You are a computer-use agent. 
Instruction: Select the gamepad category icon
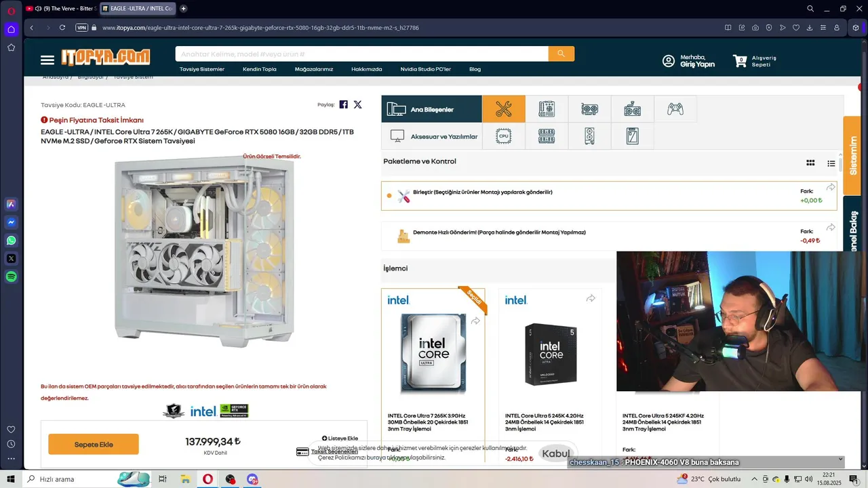[675, 108]
